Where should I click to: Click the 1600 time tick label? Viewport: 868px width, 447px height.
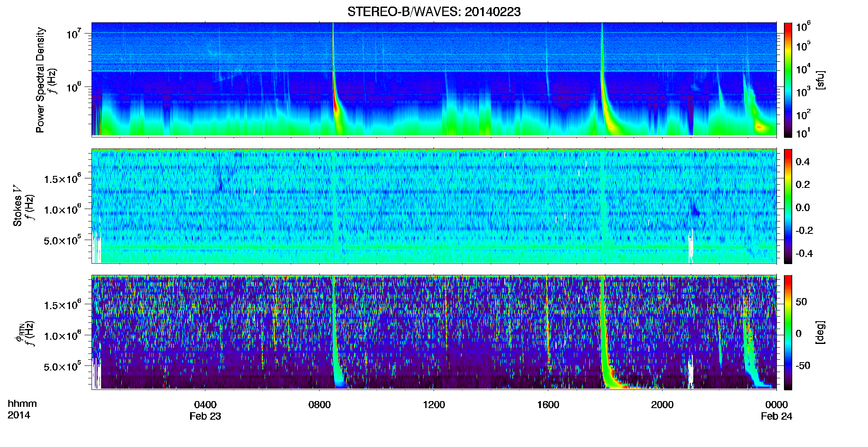click(548, 405)
